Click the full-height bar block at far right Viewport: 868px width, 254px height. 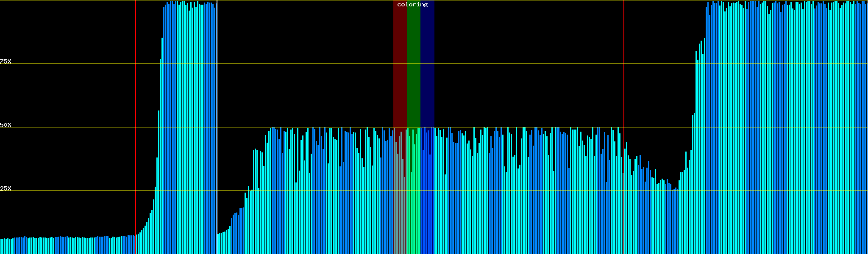(x=784, y=127)
